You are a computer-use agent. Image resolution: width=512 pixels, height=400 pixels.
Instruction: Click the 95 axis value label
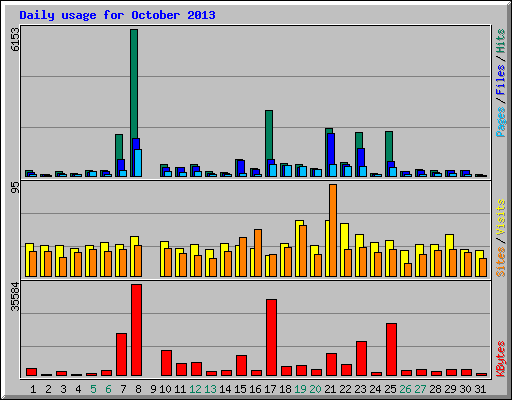[15, 188]
